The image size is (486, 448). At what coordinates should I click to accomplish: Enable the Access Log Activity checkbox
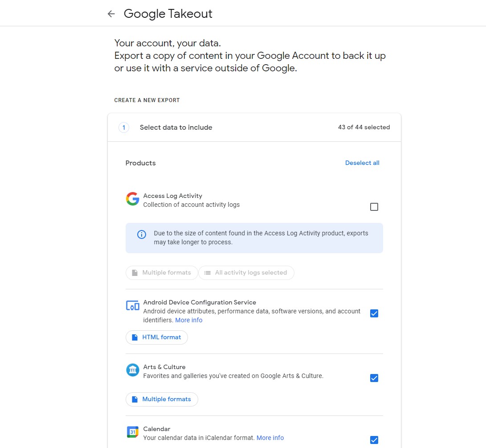pos(374,207)
